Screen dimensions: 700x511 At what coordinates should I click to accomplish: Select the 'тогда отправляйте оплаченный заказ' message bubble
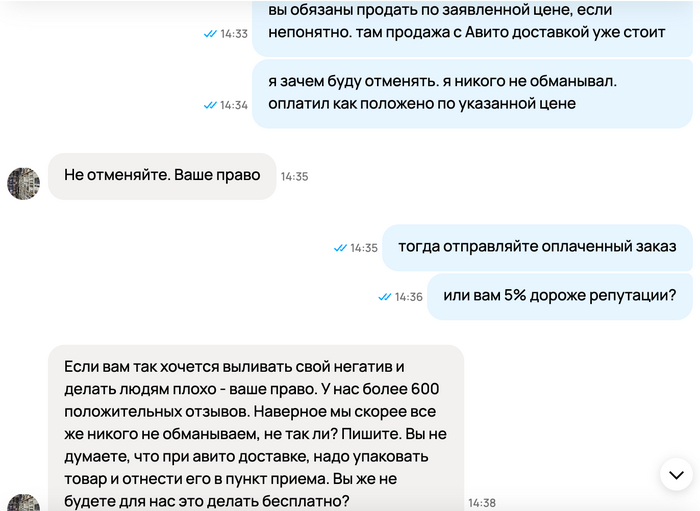click(x=537, y=247)
